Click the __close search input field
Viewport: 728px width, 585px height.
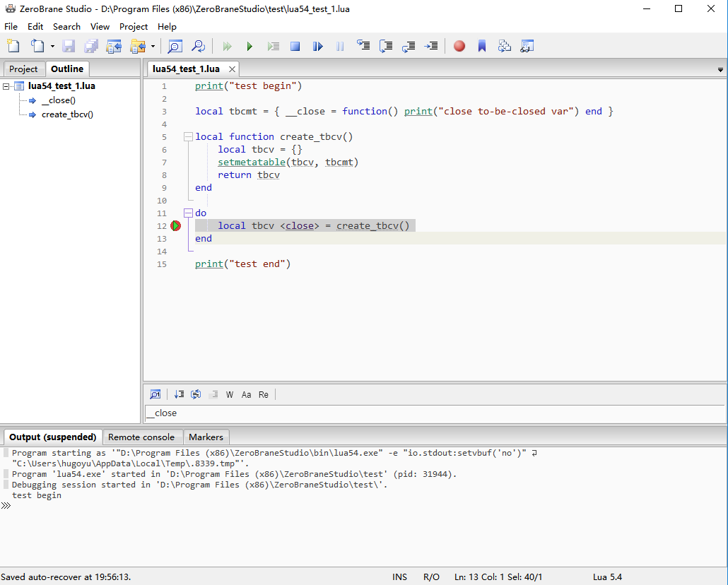(x=353, y=413)
